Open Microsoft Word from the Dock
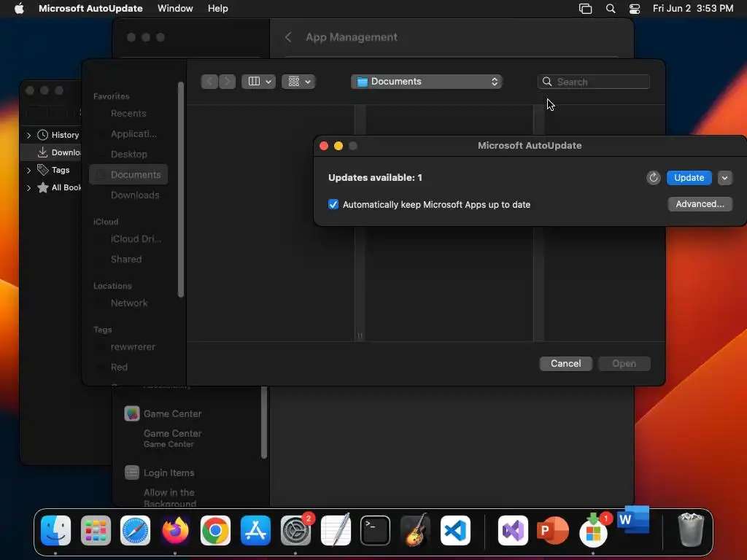Viewport: 747px width, 560px height. click(x=633, y=519)
